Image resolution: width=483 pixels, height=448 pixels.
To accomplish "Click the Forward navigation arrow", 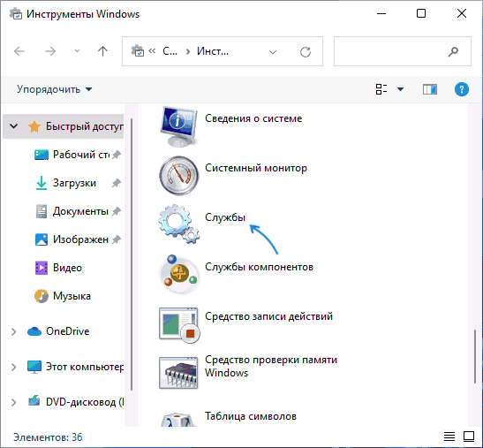I will tap(50, 51).
